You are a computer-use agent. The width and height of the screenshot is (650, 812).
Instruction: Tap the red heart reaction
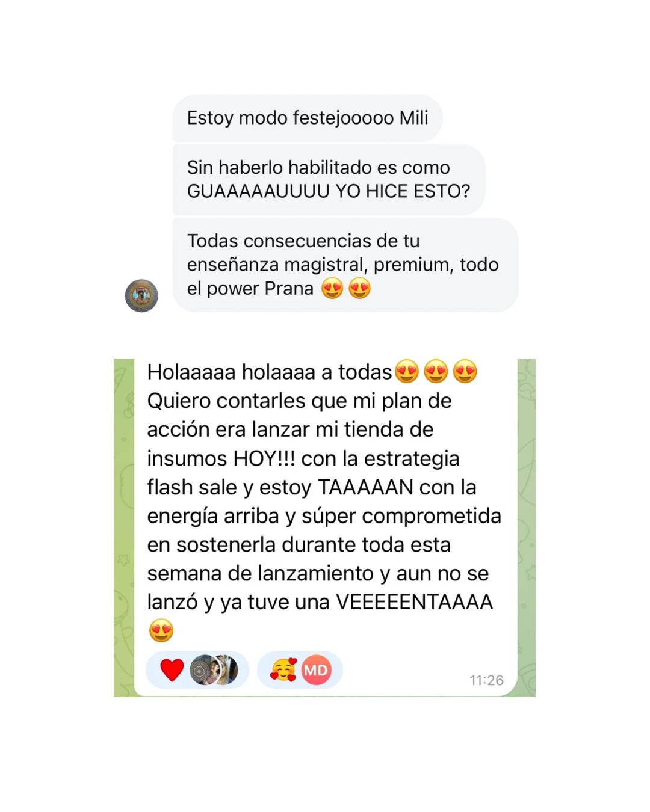172,669
